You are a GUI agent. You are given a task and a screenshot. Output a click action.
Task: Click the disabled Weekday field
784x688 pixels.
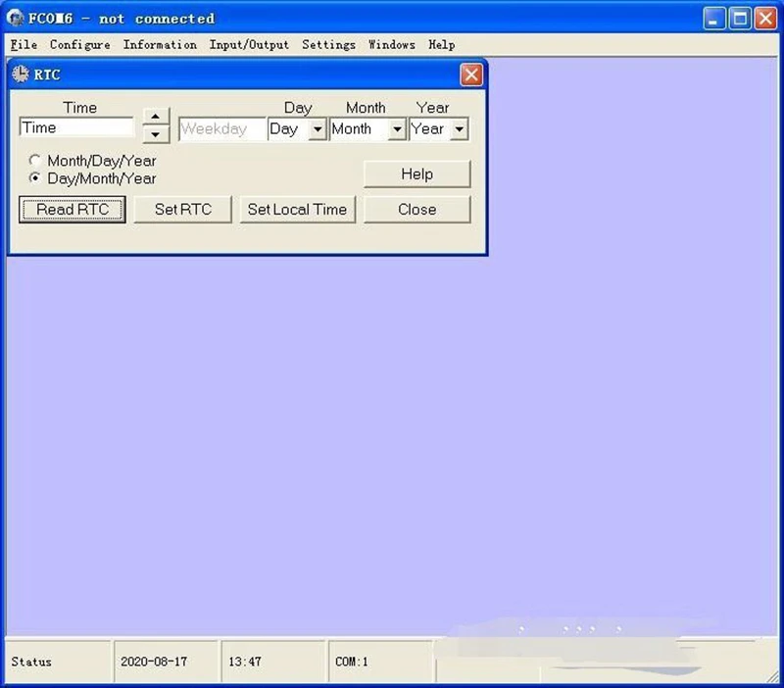[222, 129]
